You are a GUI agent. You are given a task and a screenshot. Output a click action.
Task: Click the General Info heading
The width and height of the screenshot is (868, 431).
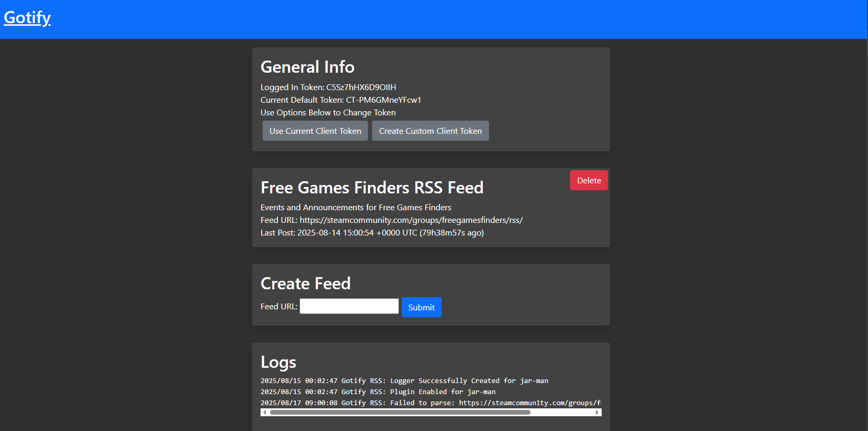(x=307, y=67)
